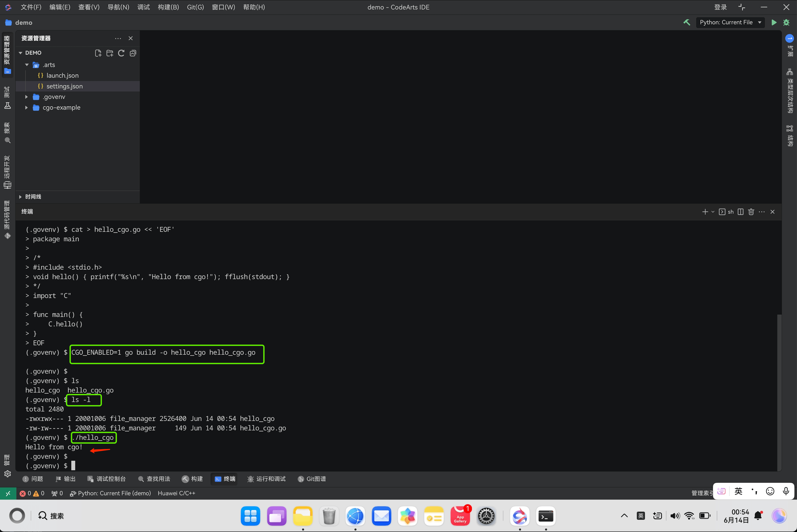797x532 pixels.
Task: Refresh the DEMO explorer tree
Action: pyautogui.click(x=121, y=53)
